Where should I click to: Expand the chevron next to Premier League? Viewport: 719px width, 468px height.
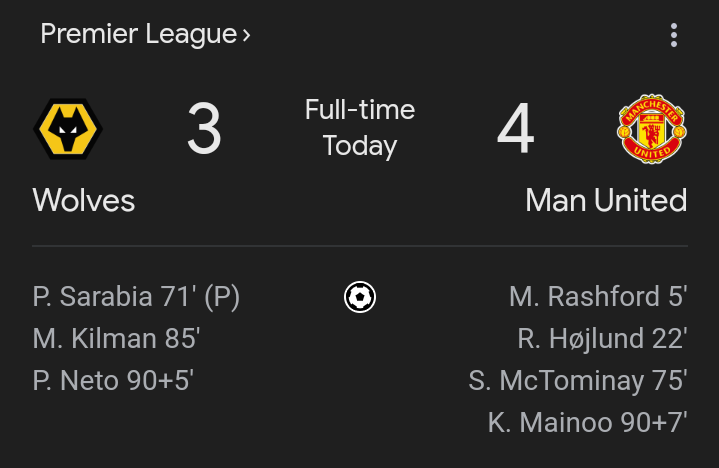point(246,36)
